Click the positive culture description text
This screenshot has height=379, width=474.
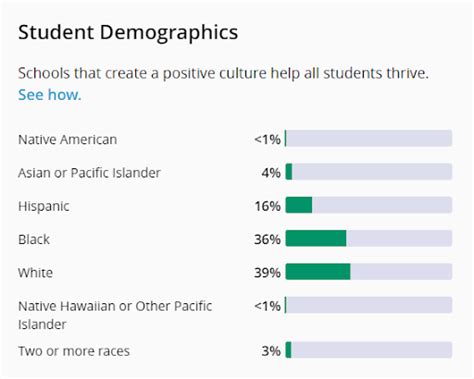[223, 73]
